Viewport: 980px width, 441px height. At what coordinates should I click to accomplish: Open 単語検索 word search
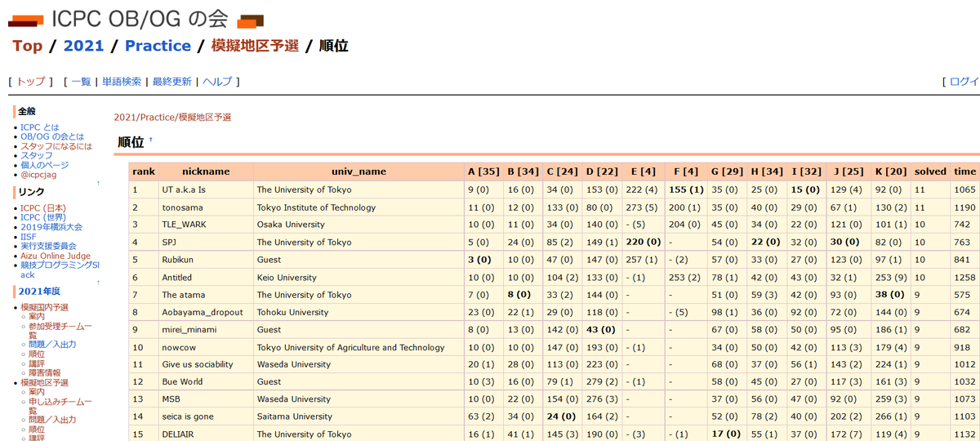[x=122, y=82]
